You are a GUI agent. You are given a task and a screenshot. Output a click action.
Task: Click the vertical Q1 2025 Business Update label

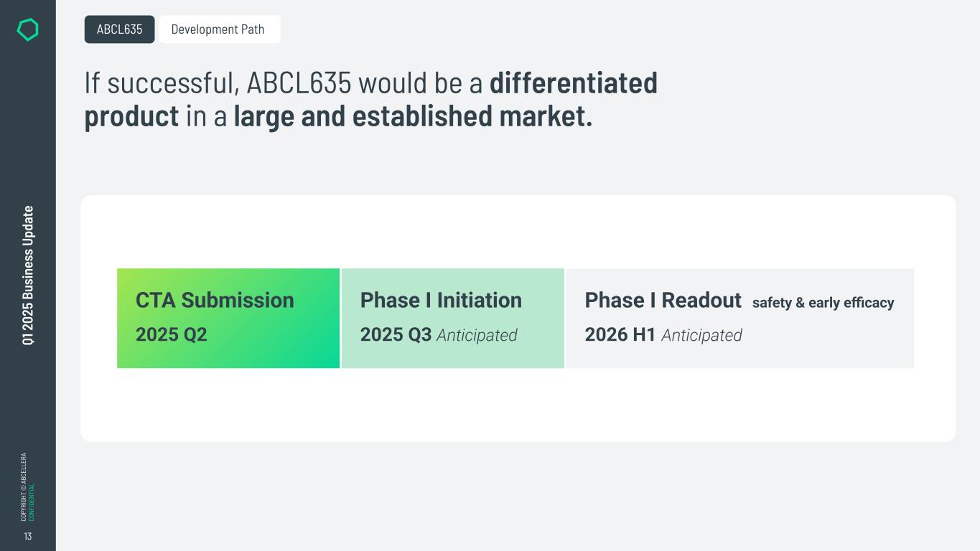coord(28,275)
